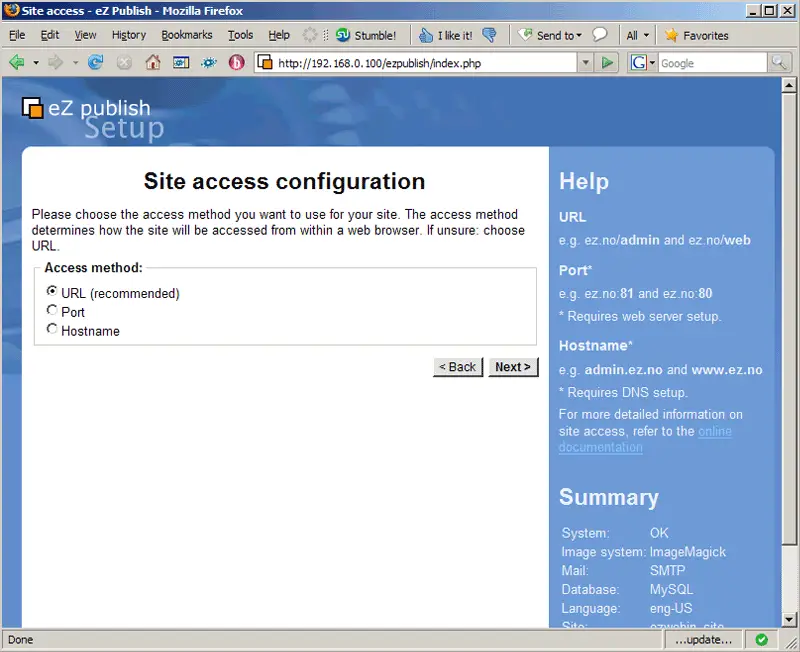Open the Edit menu
Screen dimensions: 800x652
(x=49, y=35)
